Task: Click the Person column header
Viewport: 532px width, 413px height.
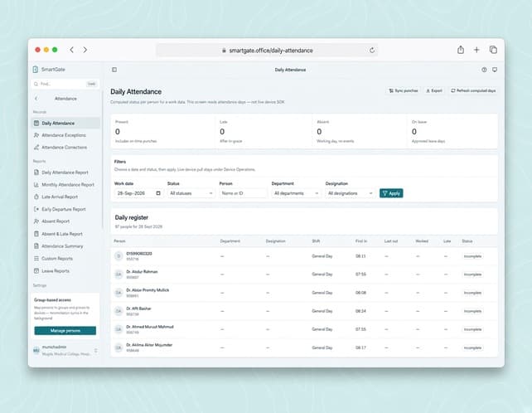Action: pos(119,241)
